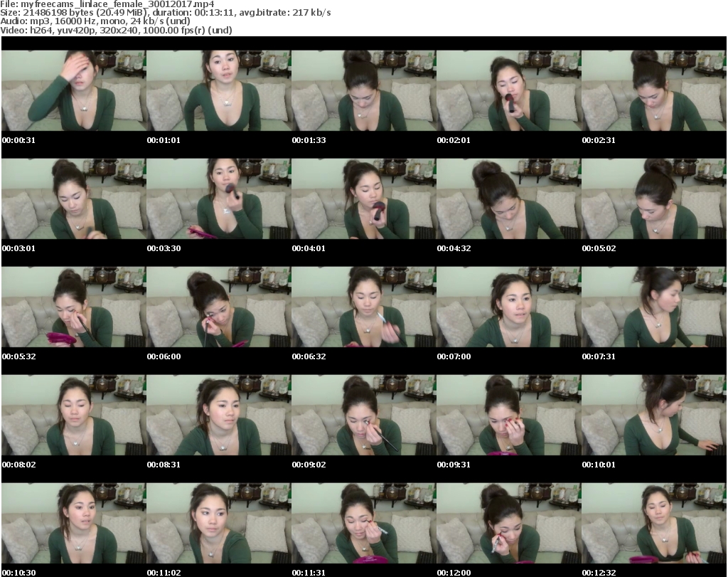Click the 00:07:00 timestamp label

[x=454, y=356]
